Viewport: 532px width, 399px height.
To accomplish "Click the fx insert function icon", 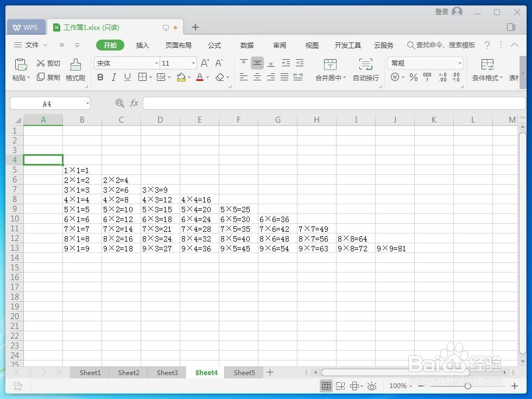I will [134, 103].
